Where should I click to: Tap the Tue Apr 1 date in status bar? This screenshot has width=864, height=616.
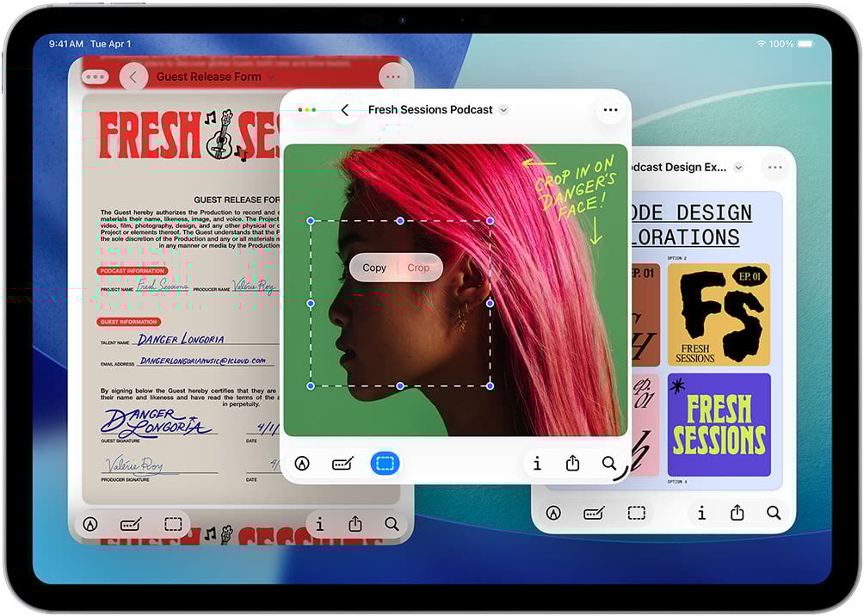(111, 44)
